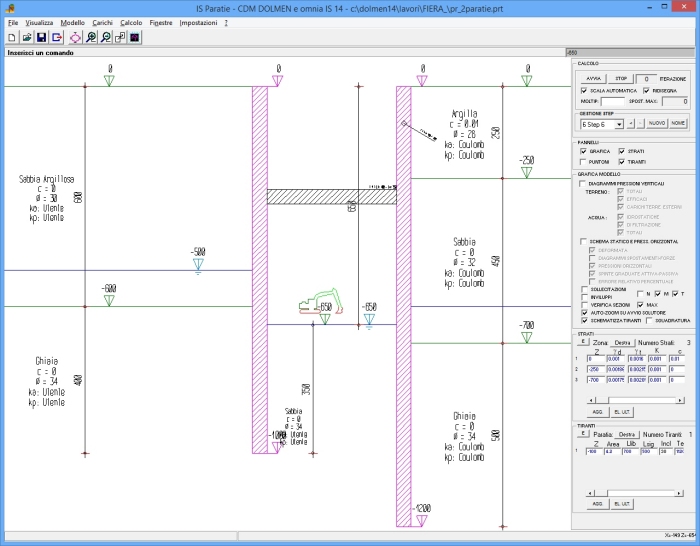This screenshot has height=546, width=700.
Task: Open the Carichi menu
Action: tap(102, 23)
